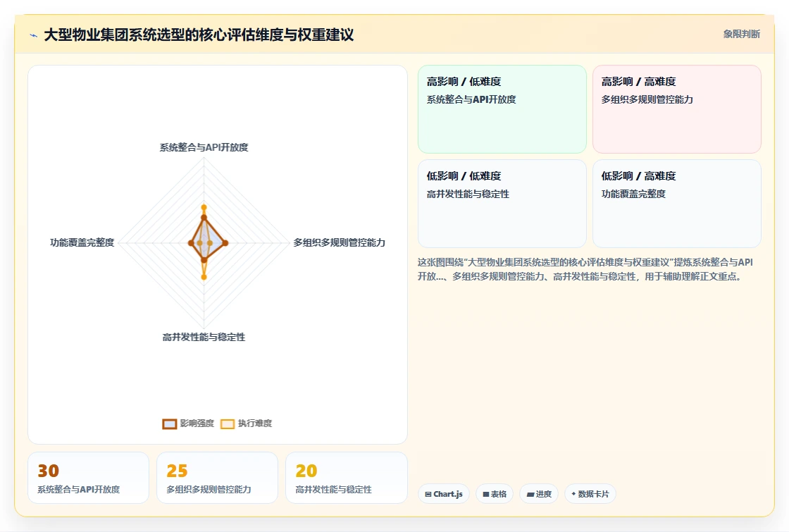Click the main title heading text
Screen dimensions: 789x532
click(199, 35)
